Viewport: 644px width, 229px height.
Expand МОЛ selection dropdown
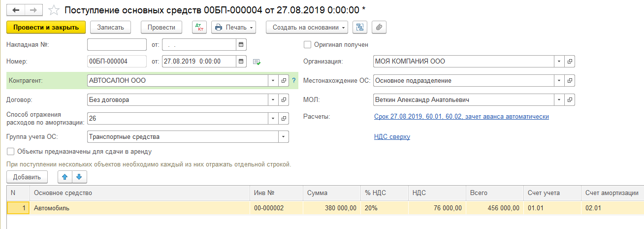559,100
